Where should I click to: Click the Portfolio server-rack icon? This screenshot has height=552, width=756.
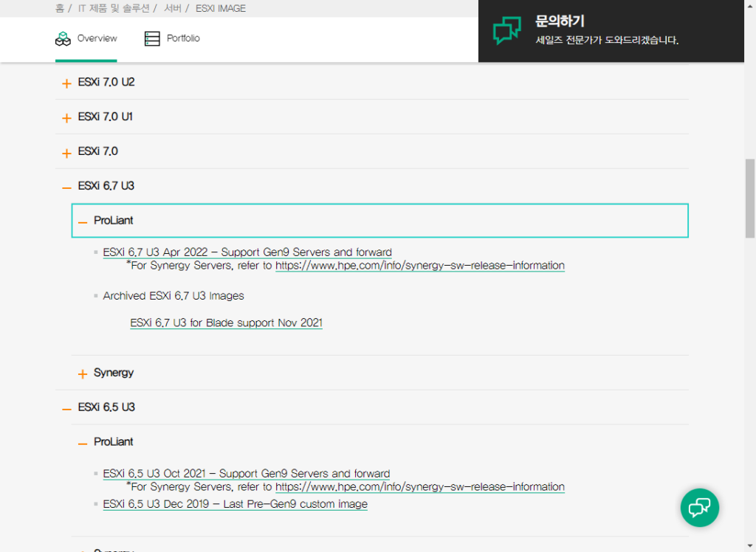point(152,38)
